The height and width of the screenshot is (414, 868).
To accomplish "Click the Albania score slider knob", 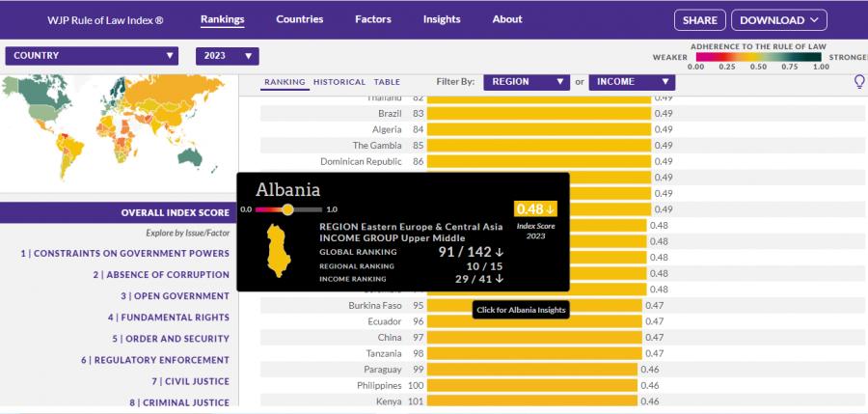I will pos(287,209).
